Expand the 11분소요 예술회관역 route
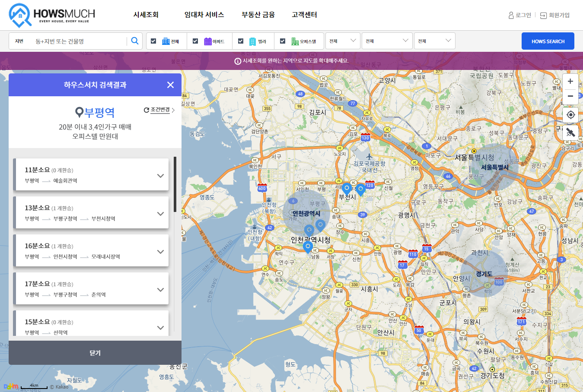The width and height of the screenshot is (583, 392). (160, 176)
